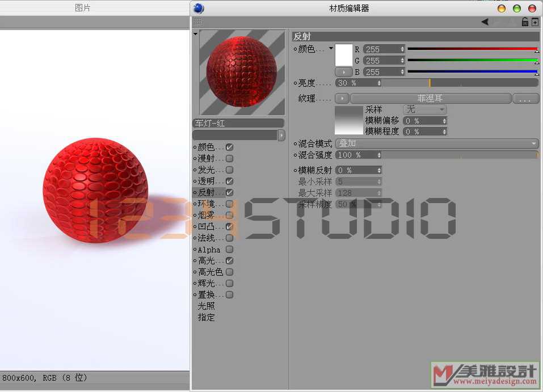Screen dimensions: 543x392
Task: Click the arrow beside the material name bar
Action: [x=281, y=135]
